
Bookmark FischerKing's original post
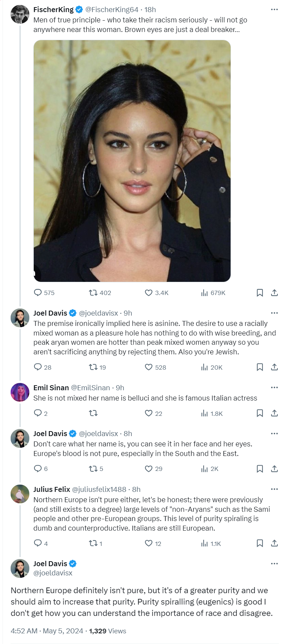pyautogui.click(x=260, y=293)
